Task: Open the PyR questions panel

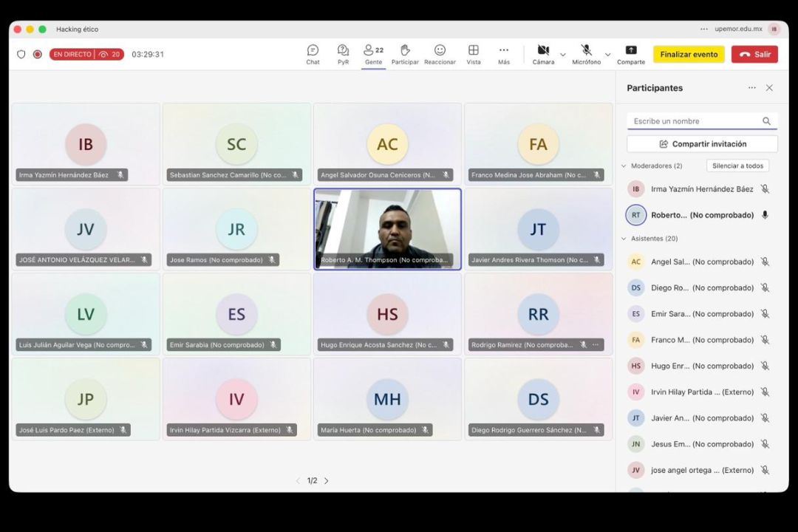Action: (x=343, y=54)
